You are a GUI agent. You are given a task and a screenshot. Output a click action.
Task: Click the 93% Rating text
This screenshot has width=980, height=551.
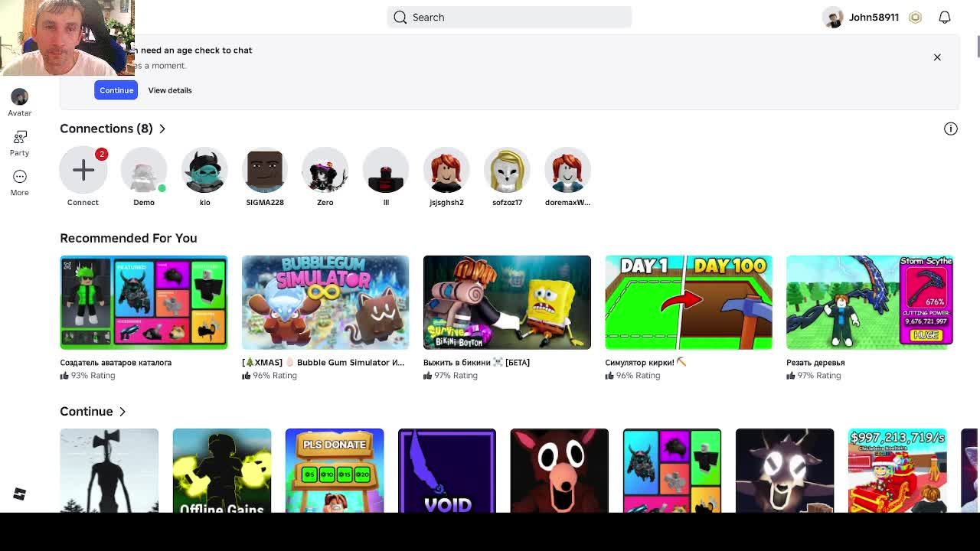click(x=93, y=376)
